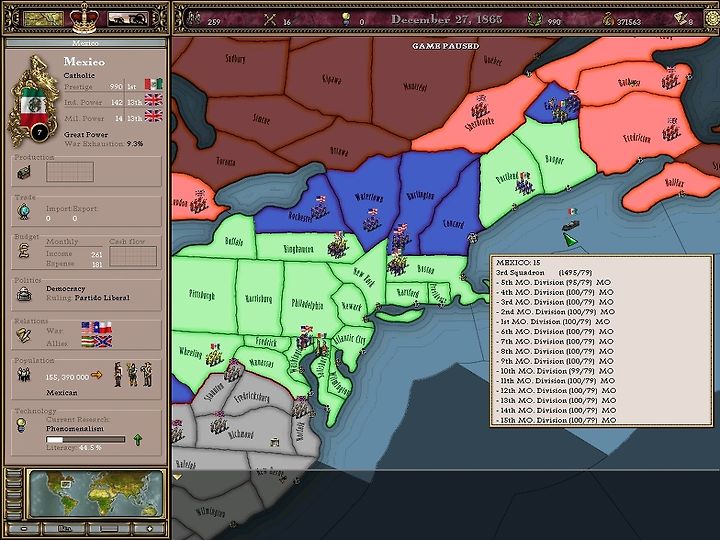Click the research progress bar
The image size is (720, 540).
pos(85,439)
